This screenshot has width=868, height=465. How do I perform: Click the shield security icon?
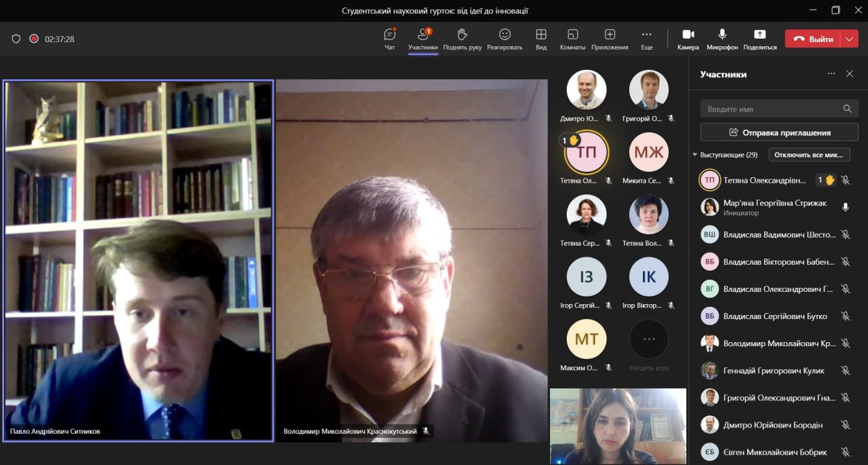(x=16, y=39)
